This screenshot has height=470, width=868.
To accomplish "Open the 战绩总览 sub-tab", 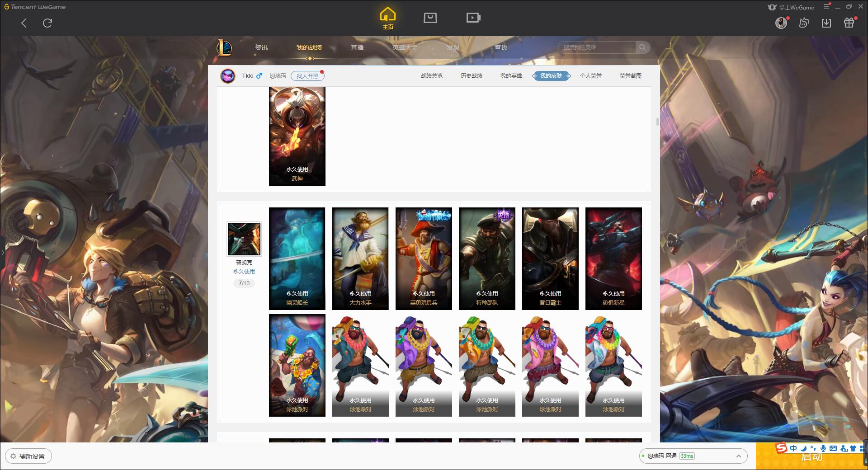I will (x=432, y=76).
